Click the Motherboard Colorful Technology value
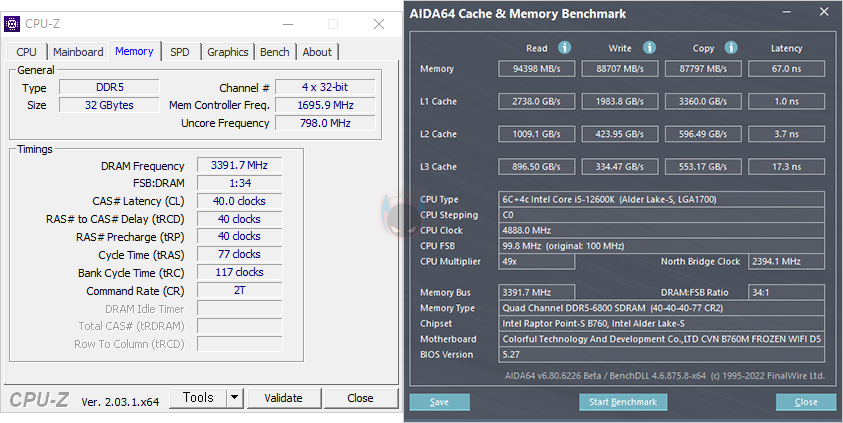 [x=662, y=339]
